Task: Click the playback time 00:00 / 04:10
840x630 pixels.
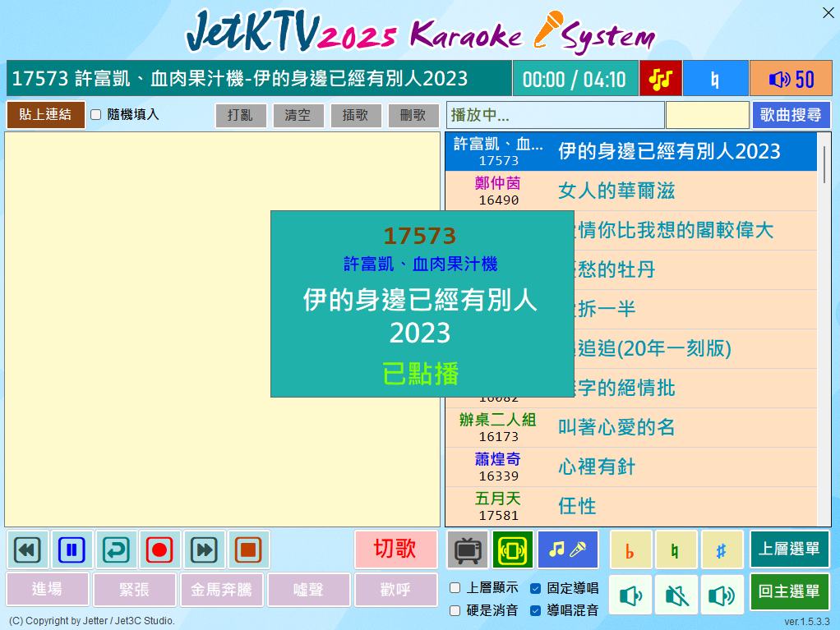Action: [575, 79]
